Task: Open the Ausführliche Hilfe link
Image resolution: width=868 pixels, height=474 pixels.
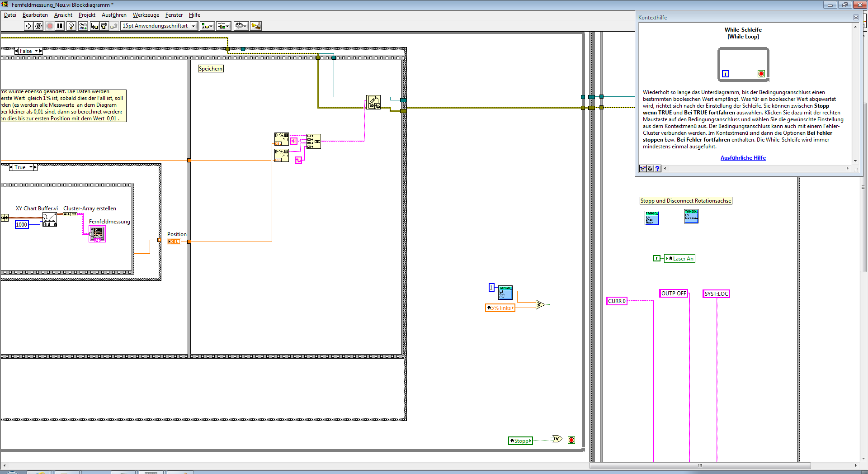Action: 743,158
